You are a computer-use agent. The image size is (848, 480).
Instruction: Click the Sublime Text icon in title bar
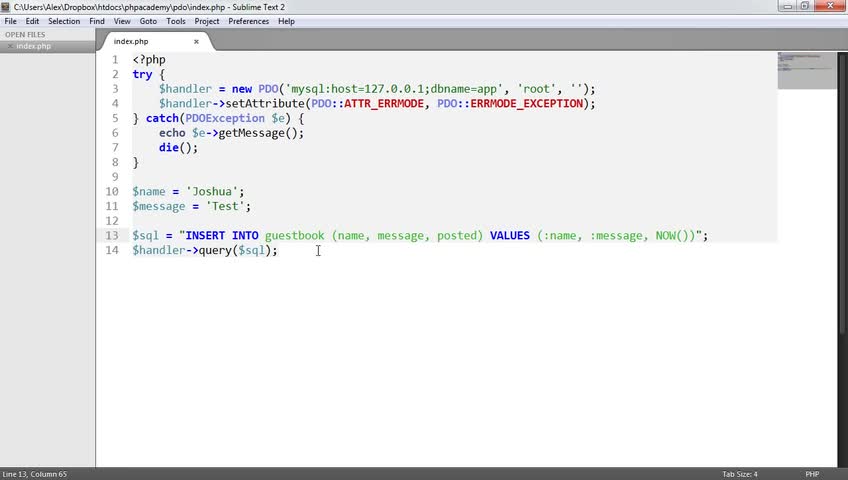coord(5,6)
